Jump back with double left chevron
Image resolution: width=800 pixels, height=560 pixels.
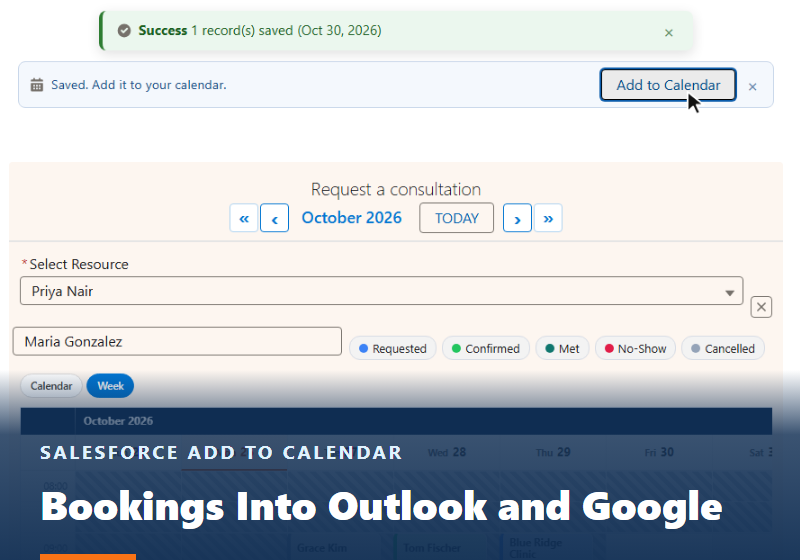pyautogui.click(x=244, y=218)
